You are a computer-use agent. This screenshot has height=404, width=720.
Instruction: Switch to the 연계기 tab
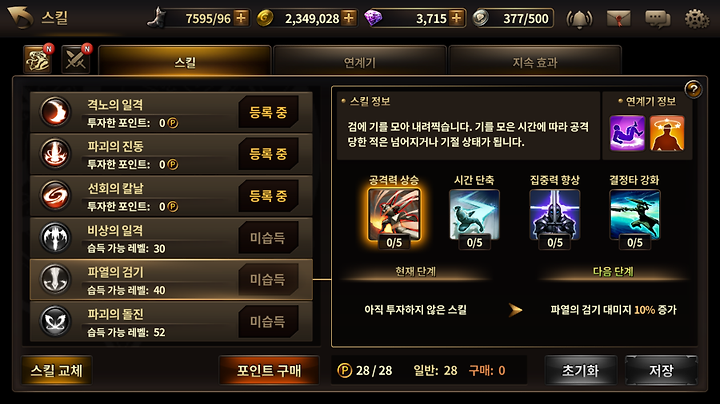[x=360, y=62]
